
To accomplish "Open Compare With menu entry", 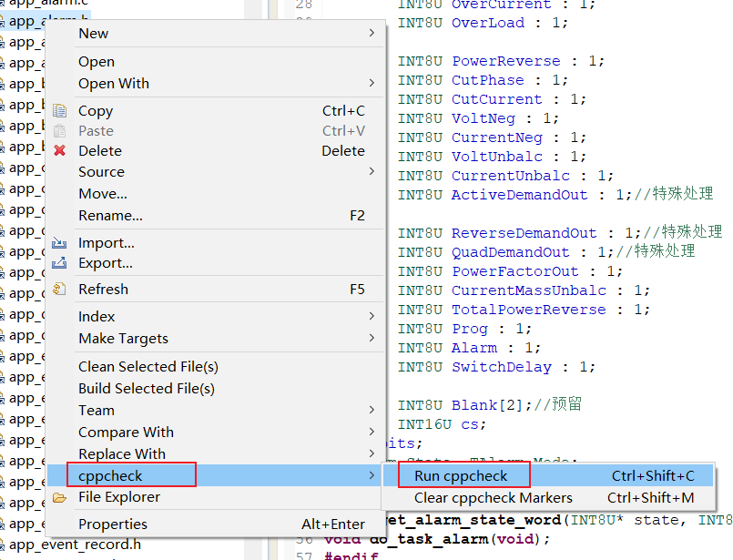I will point(216,432).
